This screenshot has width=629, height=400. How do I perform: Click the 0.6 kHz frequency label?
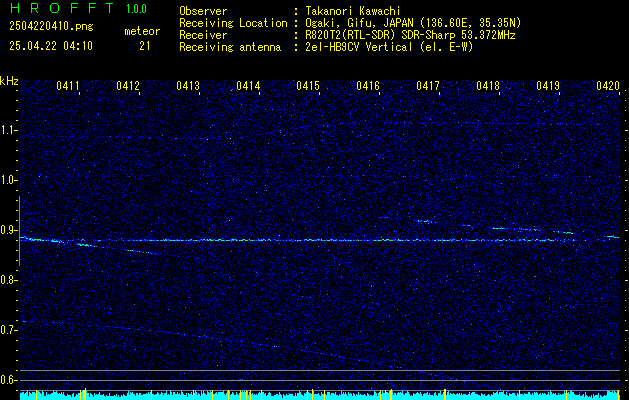tap(8, 380)
